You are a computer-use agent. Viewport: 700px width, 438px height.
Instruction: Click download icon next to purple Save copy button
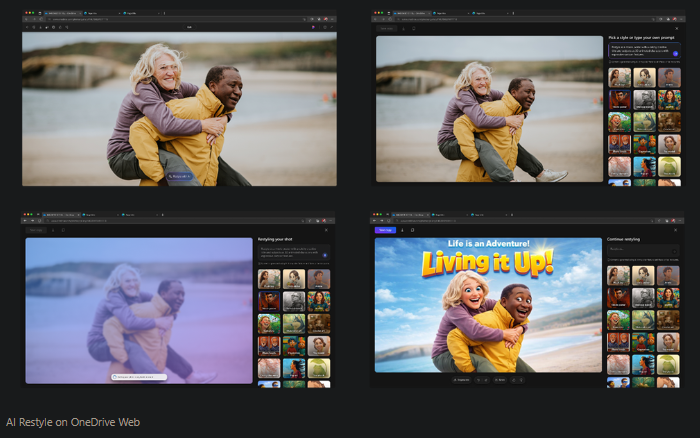coord(402,230)
